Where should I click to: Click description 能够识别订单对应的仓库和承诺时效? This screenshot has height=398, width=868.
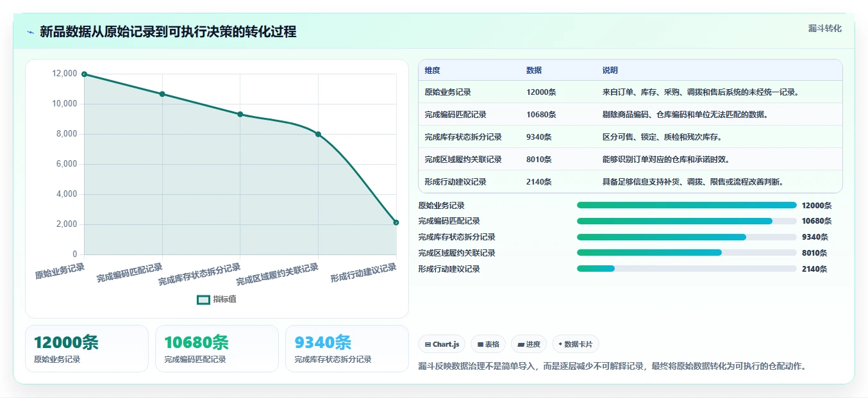pos(666,160)
